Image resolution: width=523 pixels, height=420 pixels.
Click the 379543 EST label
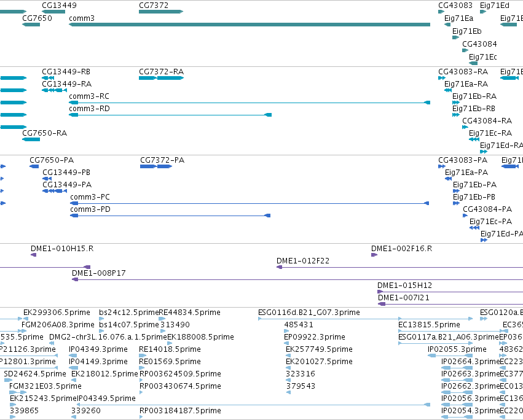coord(301,387)
